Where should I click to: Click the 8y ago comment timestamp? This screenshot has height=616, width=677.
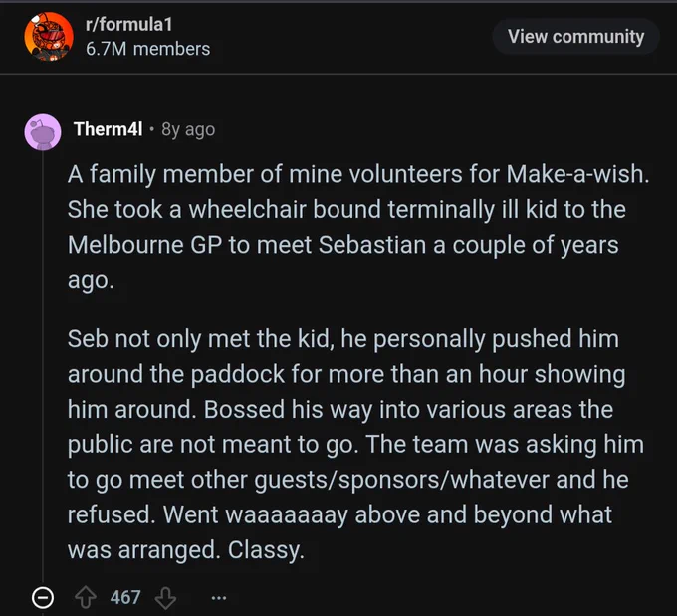pyautogui.click(x=188, y=129)
